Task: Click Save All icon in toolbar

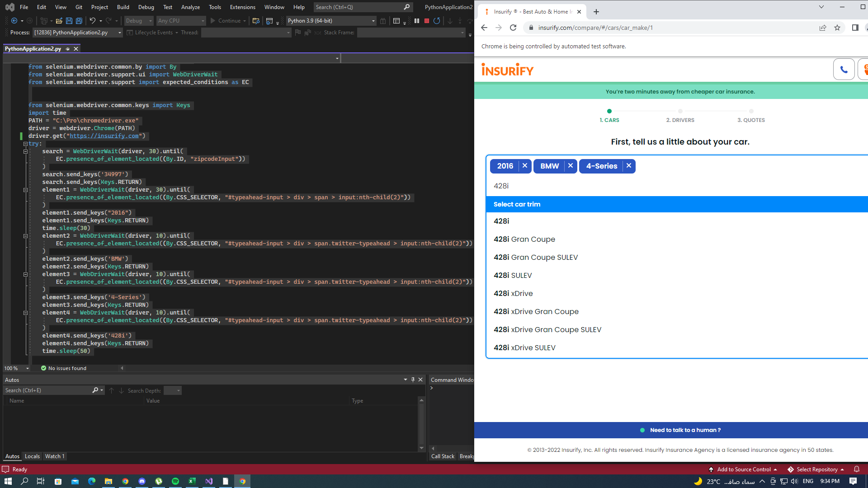Action: click(79, 21)
